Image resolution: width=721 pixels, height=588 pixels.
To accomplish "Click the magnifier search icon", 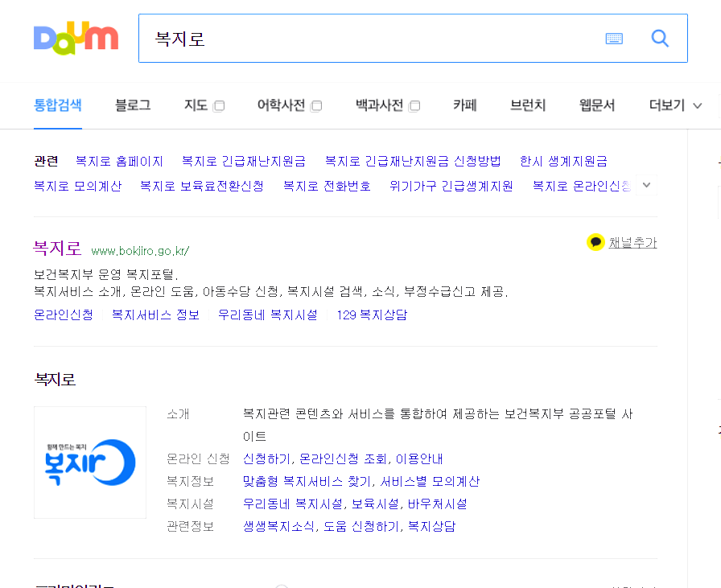I will coord(660,38).
